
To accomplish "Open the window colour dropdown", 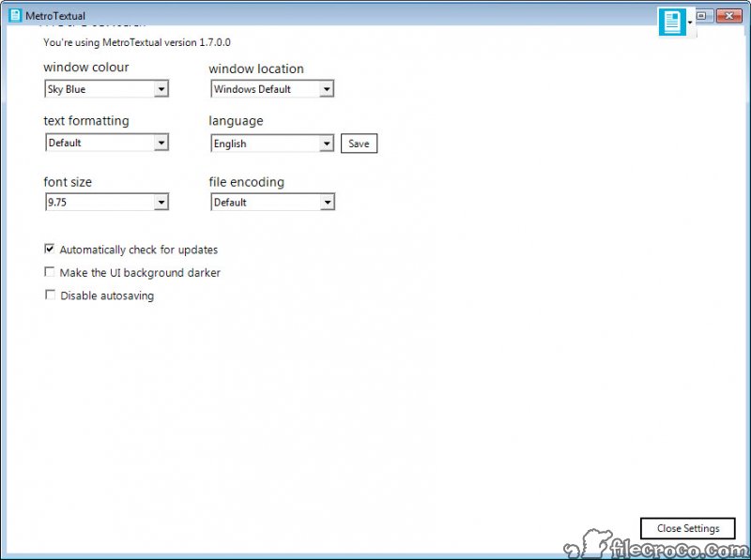I will pyautogui.click(x=161, y=89).
